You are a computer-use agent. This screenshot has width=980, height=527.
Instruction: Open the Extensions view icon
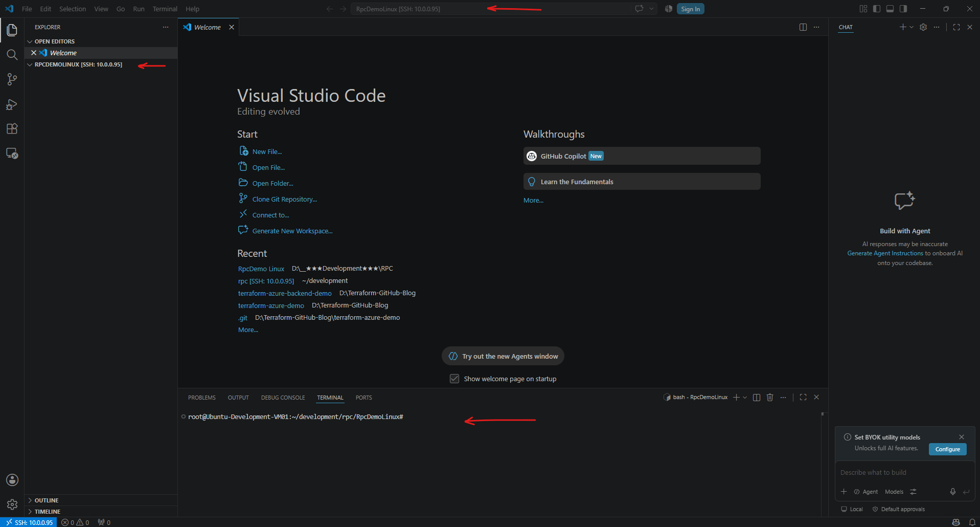click(x=12, y=128)
